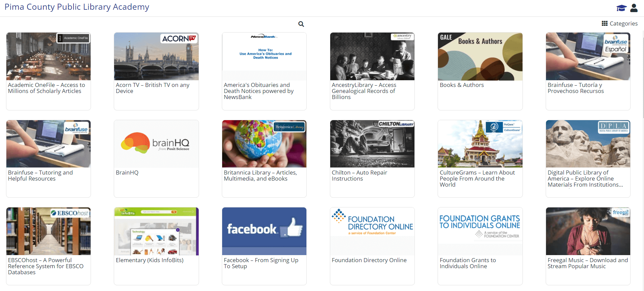This screenshot has height=291, width=644.
Task: Open Foundation Grants to Individuals logo
Action: [x=480, y=231]
